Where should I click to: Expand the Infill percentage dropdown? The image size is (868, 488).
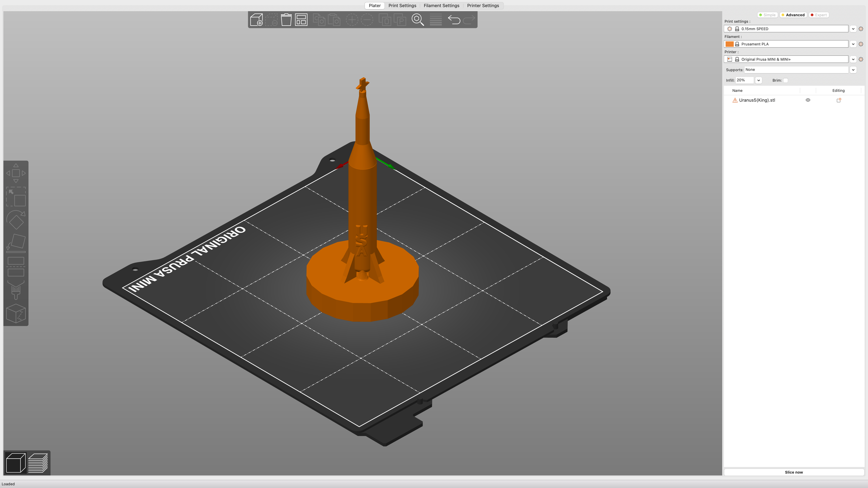[x=758, y=80]
